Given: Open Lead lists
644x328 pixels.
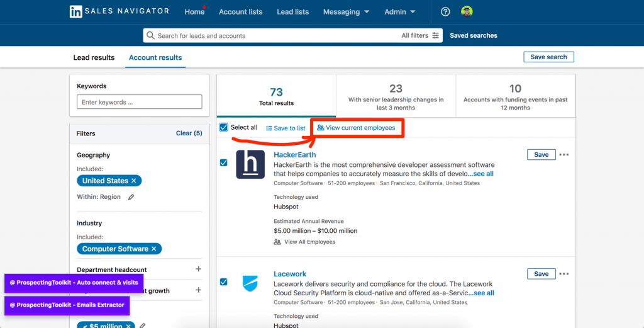Looking at the screenshot, I should pos(293,12).
